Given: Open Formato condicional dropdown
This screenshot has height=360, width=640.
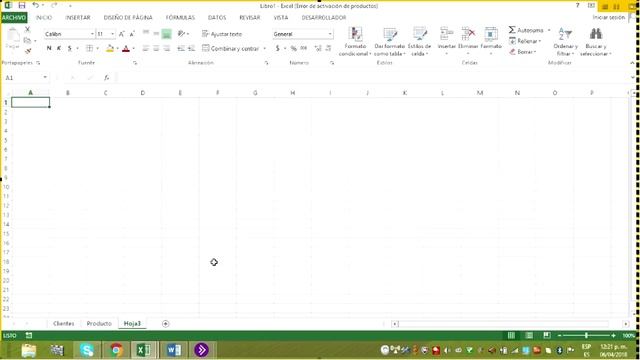Looking at the screenshot, I should pyautogui.click(x=355, y=41).
